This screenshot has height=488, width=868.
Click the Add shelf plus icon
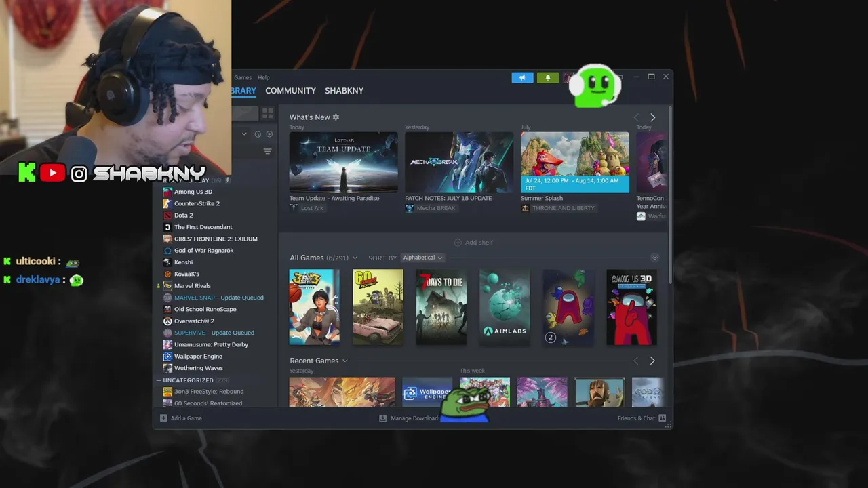(458, 243)
